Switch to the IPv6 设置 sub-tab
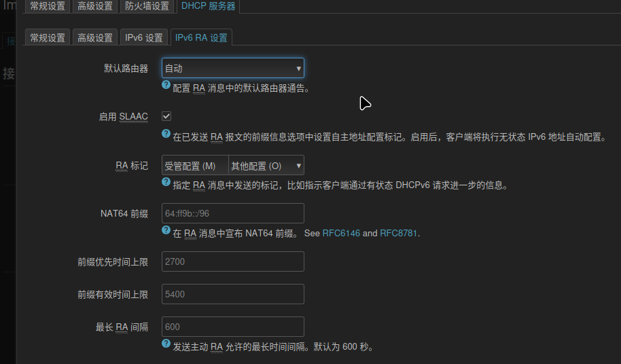 [144, 37]
